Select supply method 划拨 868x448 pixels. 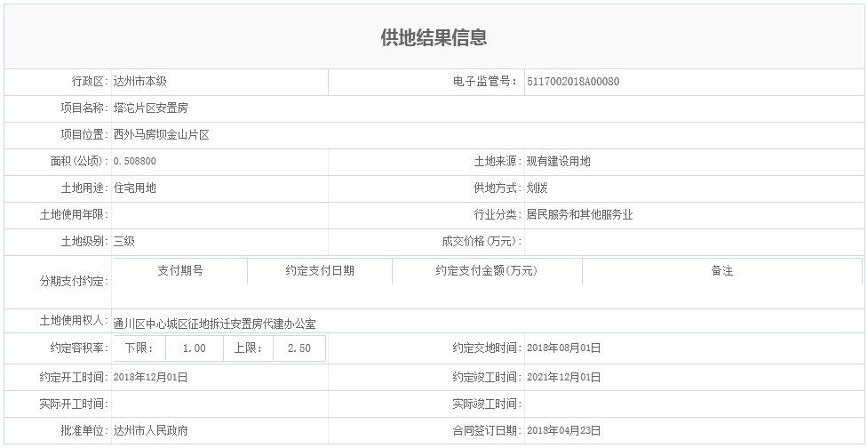[x=537, y=188]
